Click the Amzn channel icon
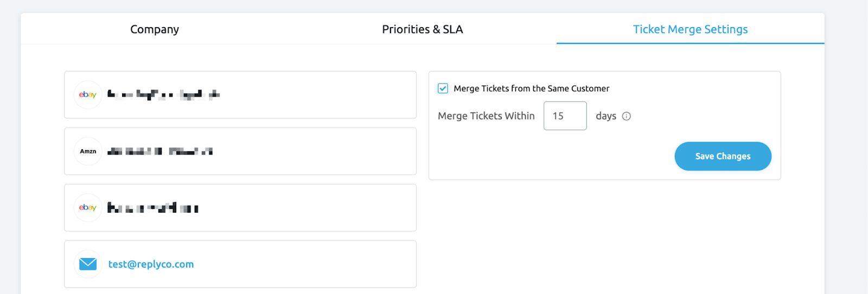Image resolution: width=868 pixels, height=294 pixels. 88,151
